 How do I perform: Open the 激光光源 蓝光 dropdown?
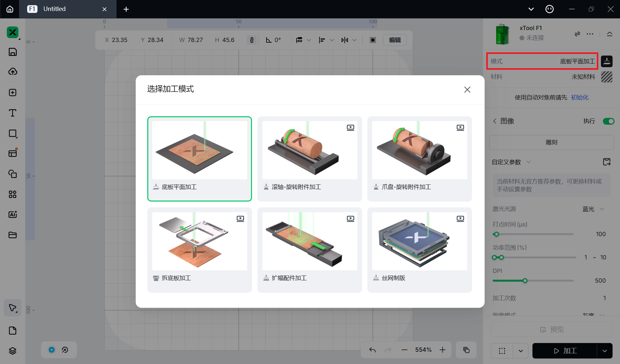point(594,209)
